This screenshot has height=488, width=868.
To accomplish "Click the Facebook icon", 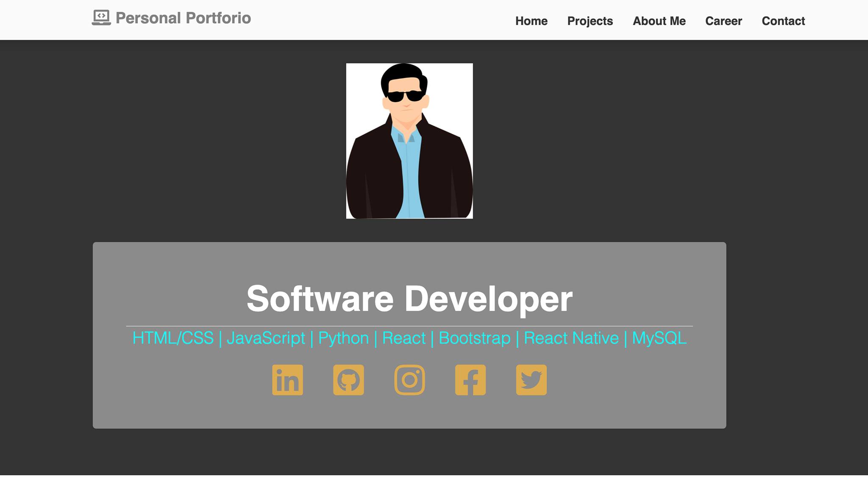I will point(470,380).
